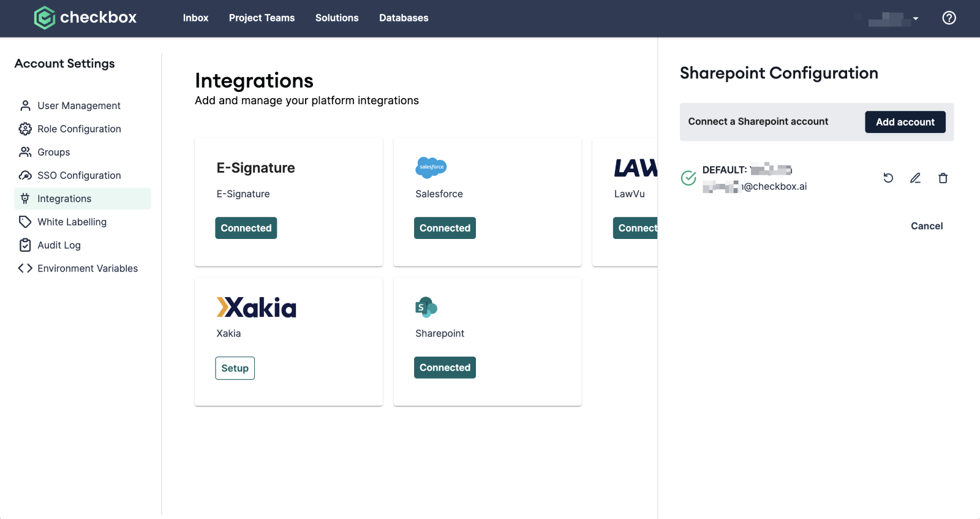
Task: Open the Solutions menu item
Action: pos(337,18)
